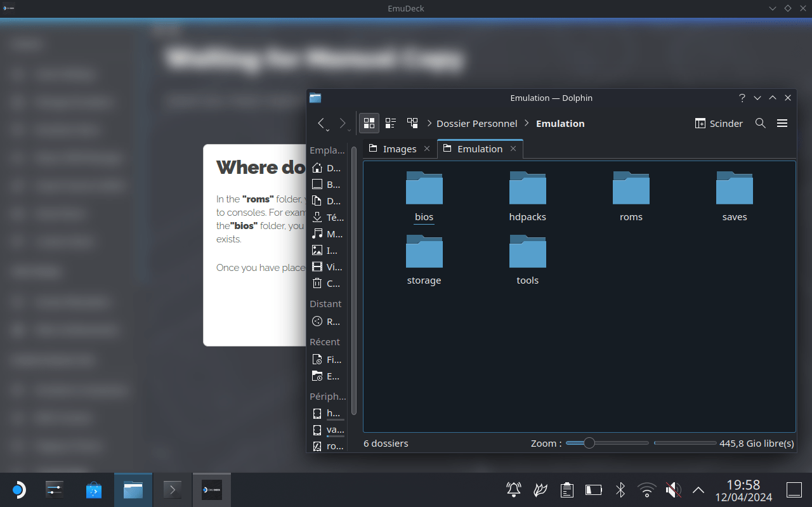Open the Bluetooth tray icon
The image size is (812, 507).
620,490
